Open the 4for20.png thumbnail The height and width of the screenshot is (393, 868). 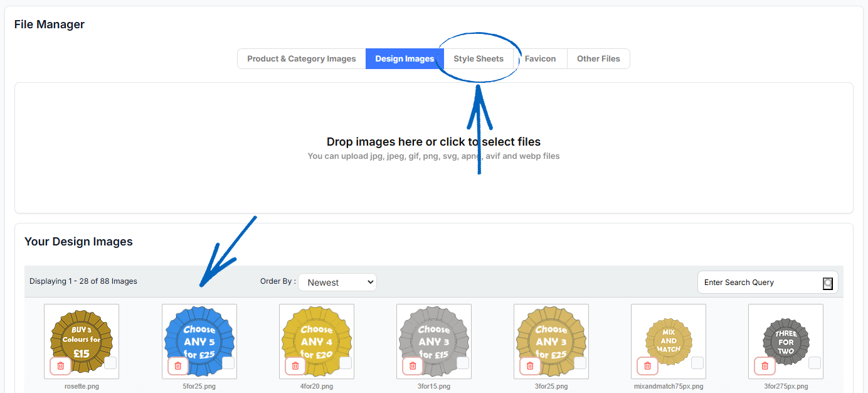pos(317,342)
